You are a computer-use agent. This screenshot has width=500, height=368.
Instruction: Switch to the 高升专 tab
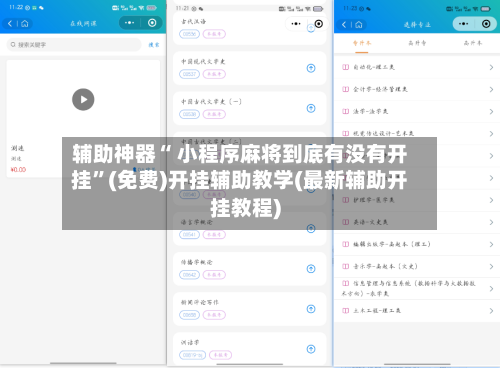coord(417,43)
